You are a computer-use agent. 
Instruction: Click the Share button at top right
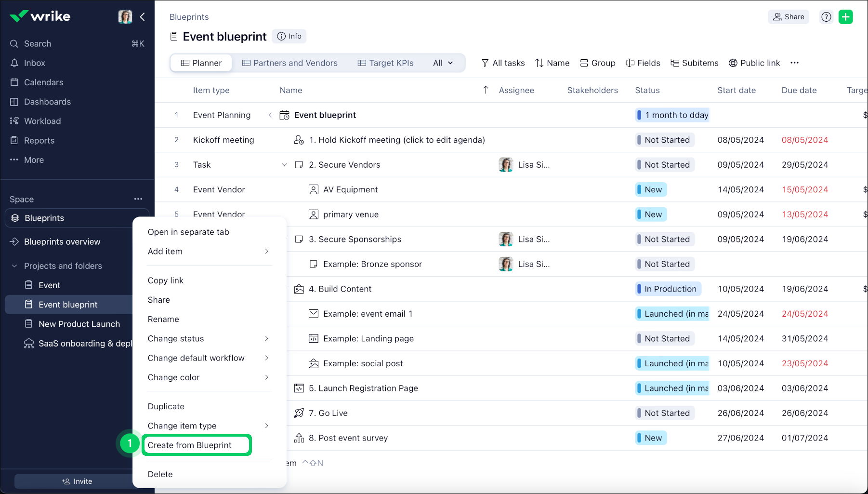coord(788,16)
